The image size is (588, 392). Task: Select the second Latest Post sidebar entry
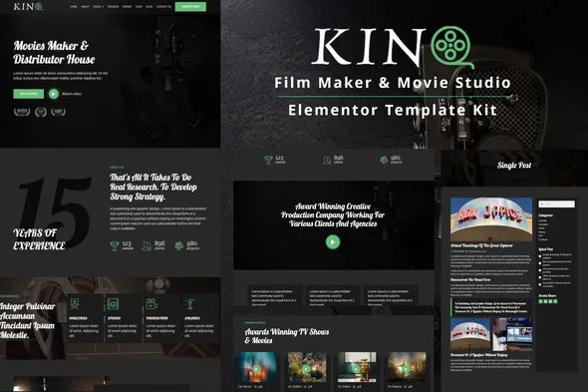(555, 263)
